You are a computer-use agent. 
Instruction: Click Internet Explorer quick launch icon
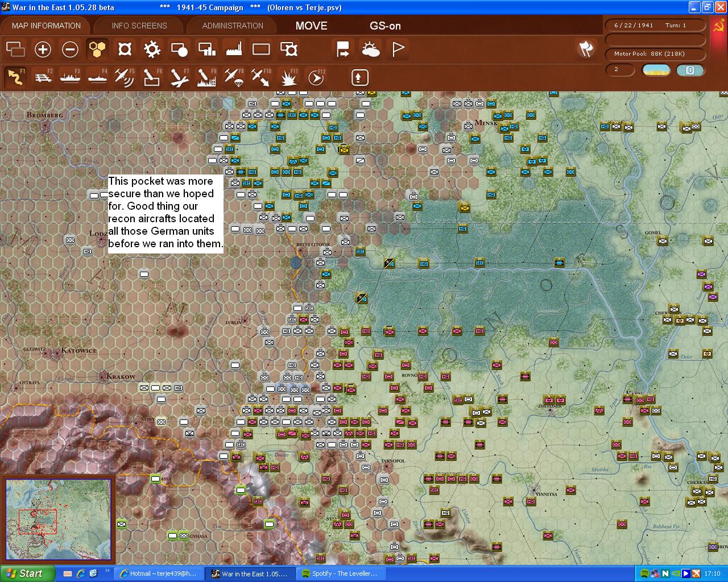pos(81,573)
